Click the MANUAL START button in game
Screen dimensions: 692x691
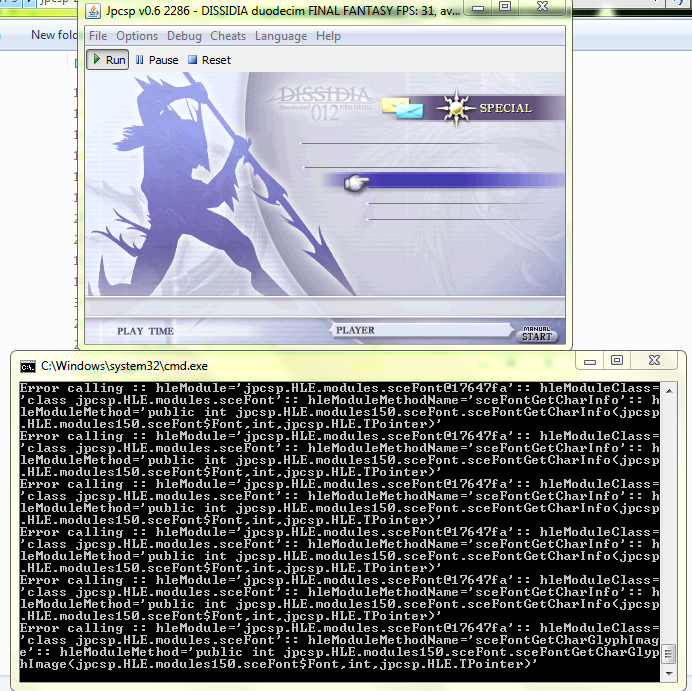pos(537,334)
